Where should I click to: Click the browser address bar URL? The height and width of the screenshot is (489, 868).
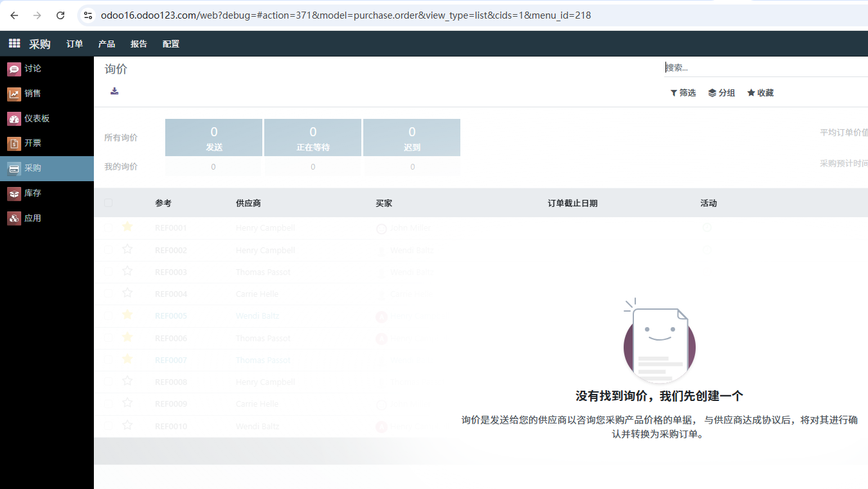pyautogui.click(x=346, y=15)
